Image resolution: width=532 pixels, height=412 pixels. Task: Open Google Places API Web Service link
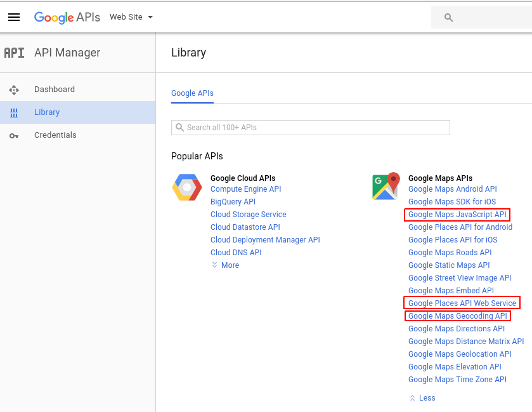tap(462, 303)
